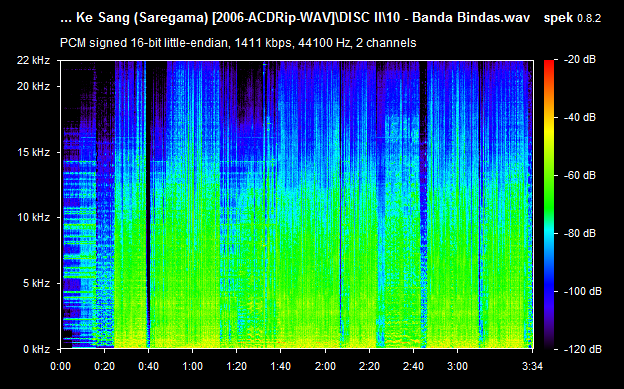Click the -60 dB level on the scale
The image size is (624, 389).
pos(579,175)
